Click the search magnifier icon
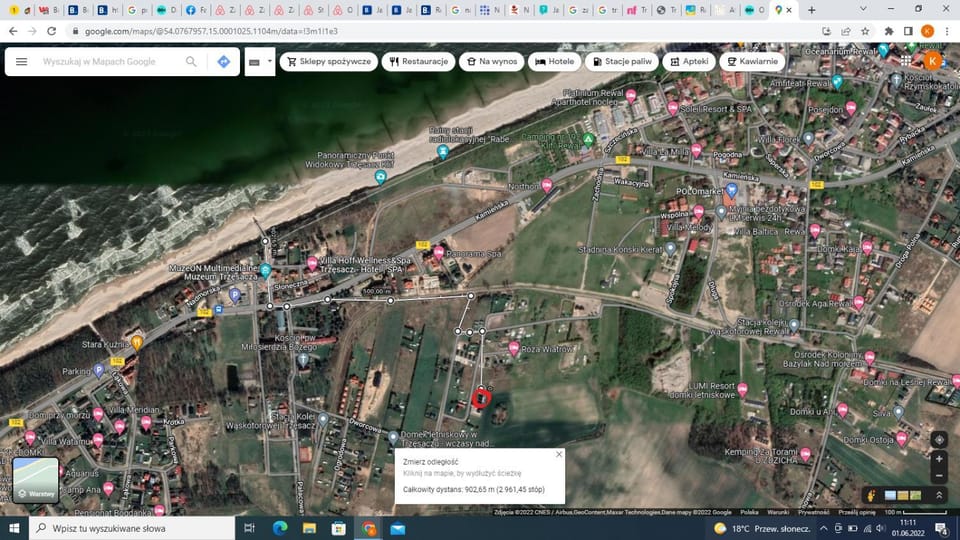This screenshot has height=540, width=960. 191,61
